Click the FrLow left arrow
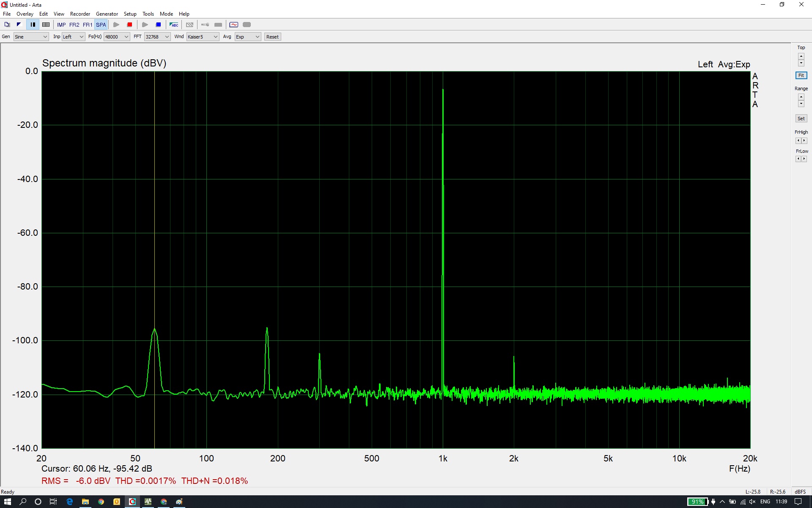The height and width of the screenshot is (508, 812). (798, 159)
